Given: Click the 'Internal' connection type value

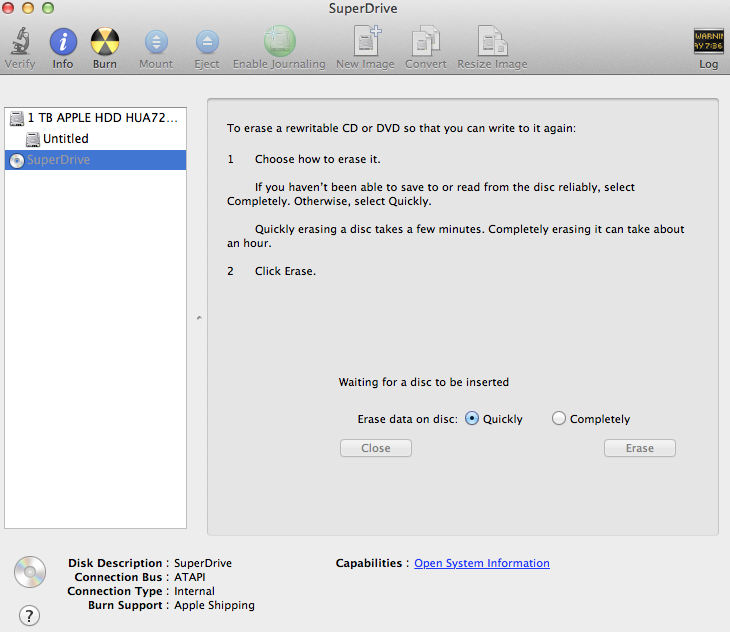Looking at the screenshot, I should point(194,591).
